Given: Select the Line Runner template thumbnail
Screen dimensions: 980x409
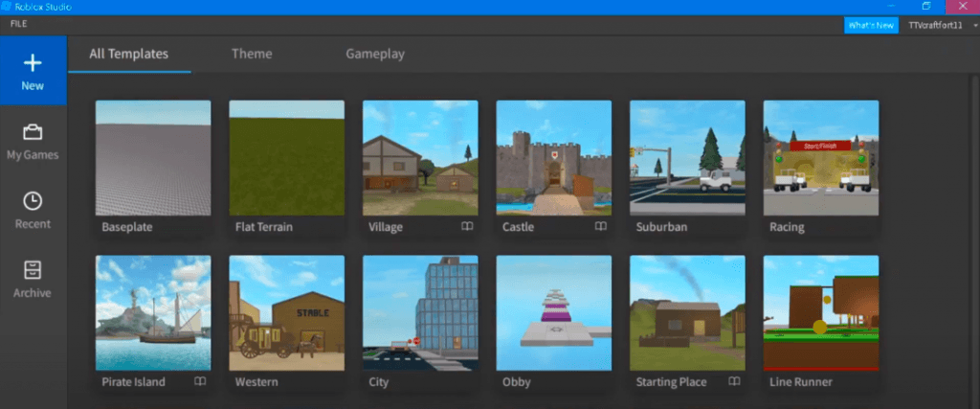Looking at the screenshot, I should 821,312.
